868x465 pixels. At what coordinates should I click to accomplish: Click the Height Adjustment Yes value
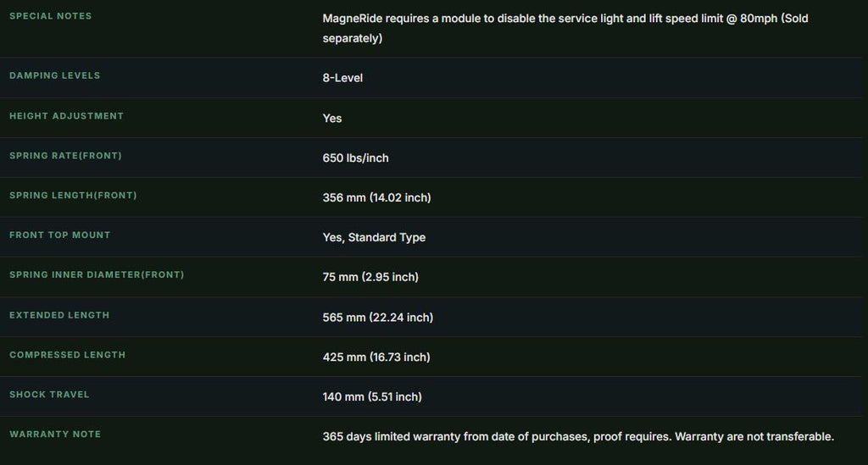coord(332,119)
